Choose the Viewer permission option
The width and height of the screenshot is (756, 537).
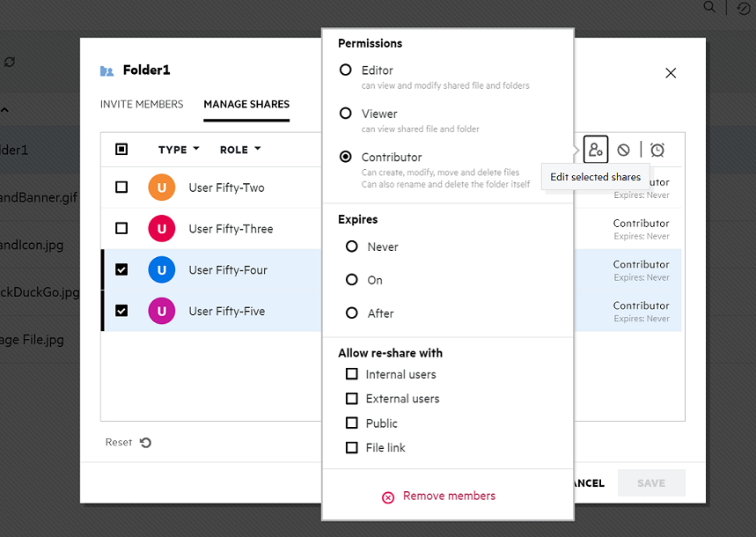pyautogui.click(x=346, y=114)
